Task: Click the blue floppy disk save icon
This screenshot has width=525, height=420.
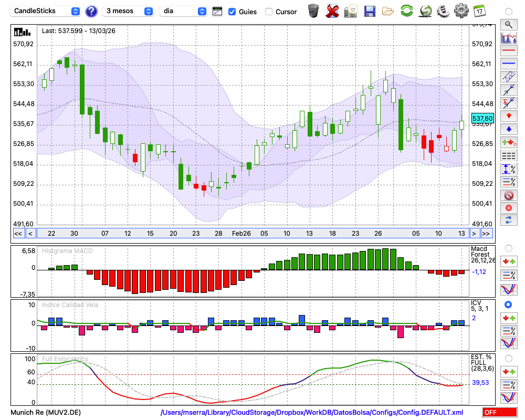Action: click(370, 11)
